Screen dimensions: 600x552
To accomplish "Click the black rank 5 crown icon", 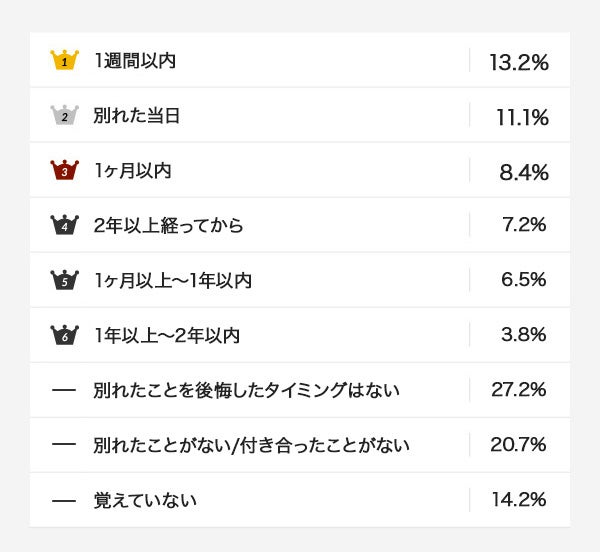I will pos(64,280).
